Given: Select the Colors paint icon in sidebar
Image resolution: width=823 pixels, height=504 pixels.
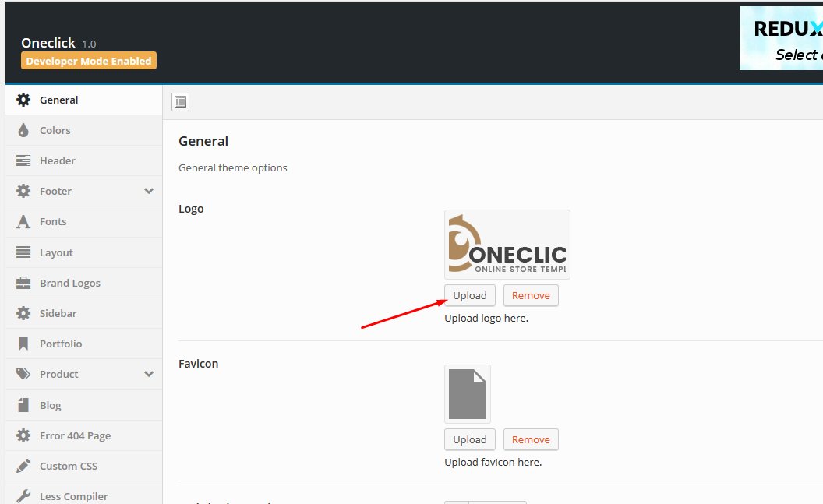Looking at the screenshot, I should point(24,129).
